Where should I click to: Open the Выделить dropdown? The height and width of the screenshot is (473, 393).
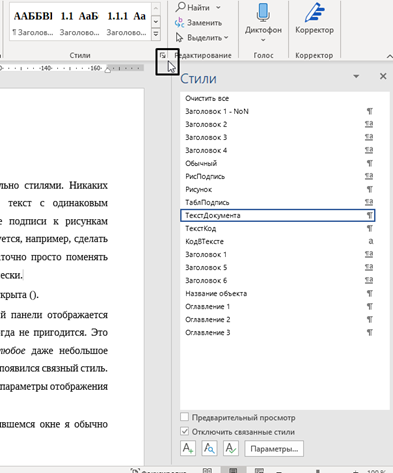coord(202,38)
